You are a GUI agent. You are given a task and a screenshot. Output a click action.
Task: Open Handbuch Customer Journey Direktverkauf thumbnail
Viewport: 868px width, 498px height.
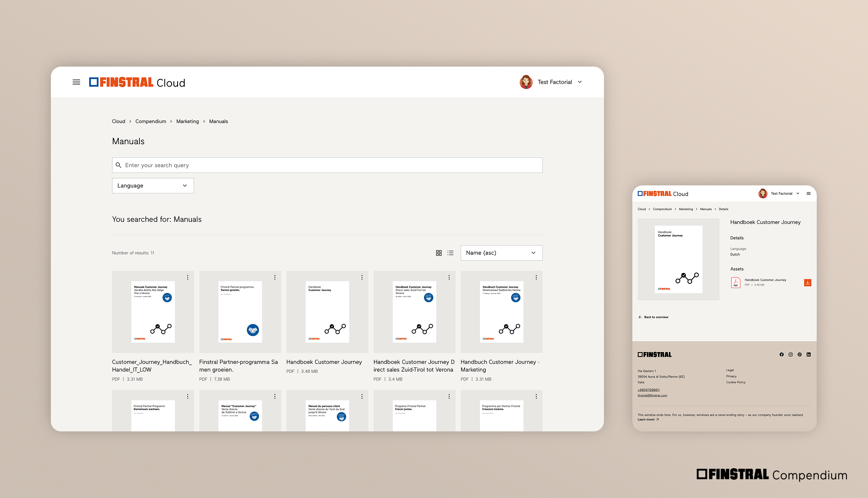[501, 312]
